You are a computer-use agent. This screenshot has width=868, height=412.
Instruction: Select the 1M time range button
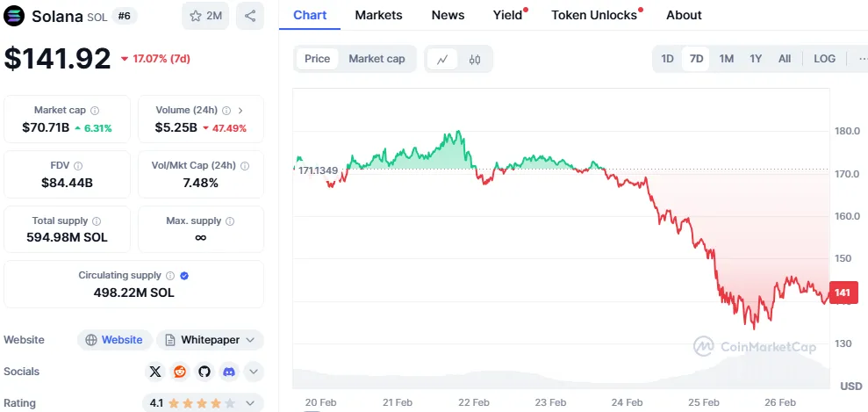click(726, 59)
